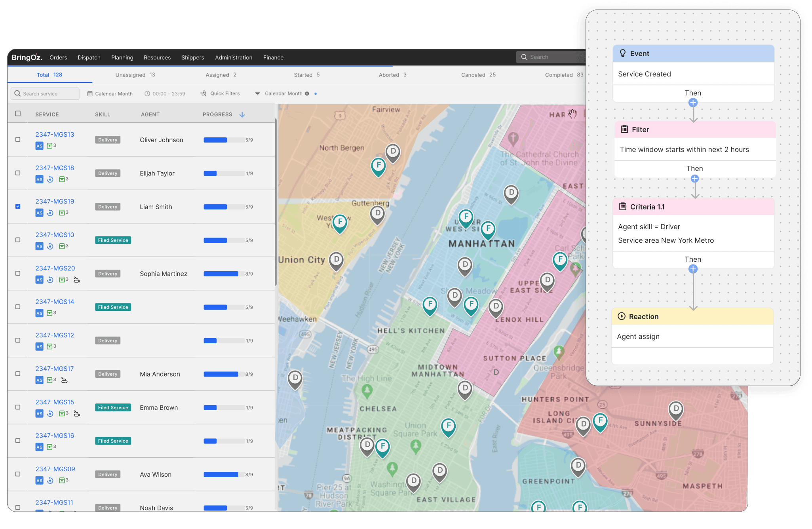The width and height of the screenshot is (812, 529).
Task: Click the Delivery tag on 2347-MGS12
Action: pyautogui.click(x=108, y=341)
